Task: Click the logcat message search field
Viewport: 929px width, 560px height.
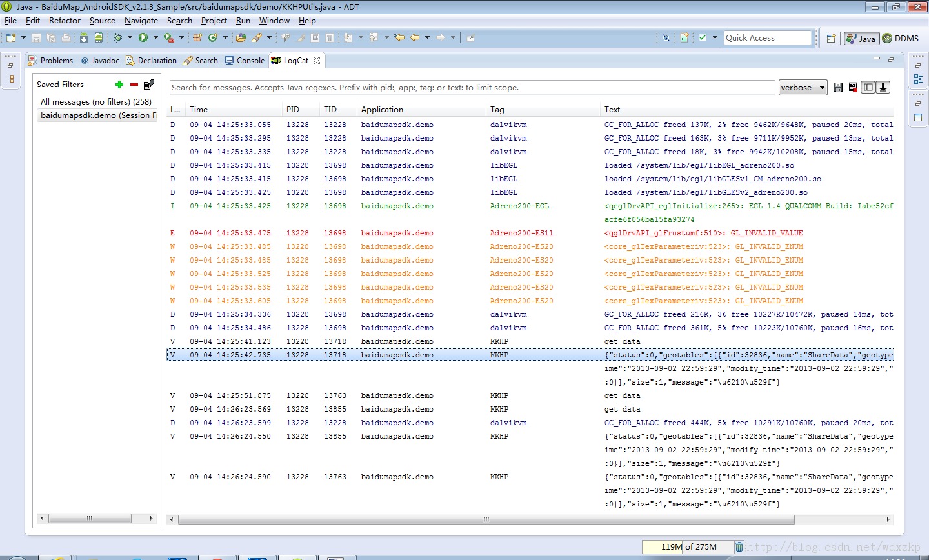Action: [x=472, y=88]
